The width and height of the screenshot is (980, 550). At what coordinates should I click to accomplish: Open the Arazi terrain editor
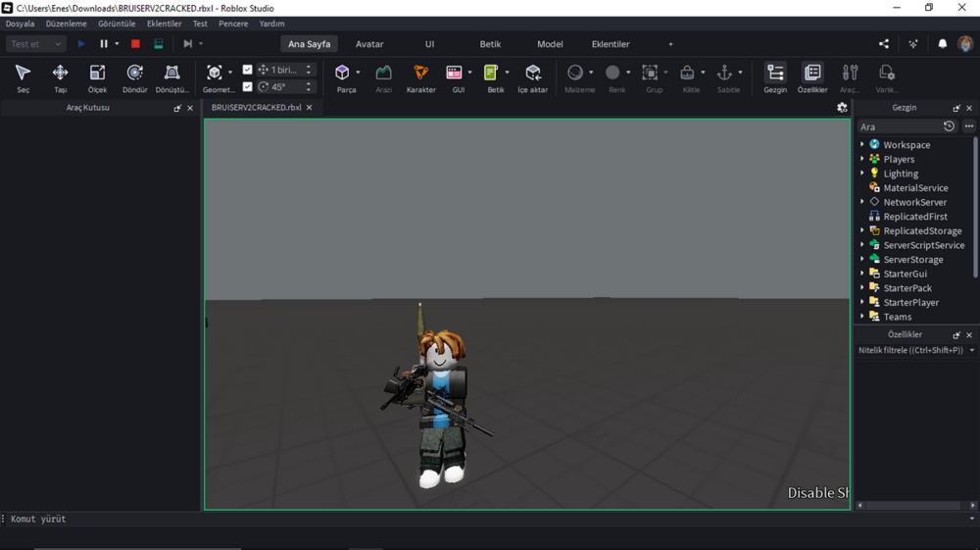click(x=384, y=78)
